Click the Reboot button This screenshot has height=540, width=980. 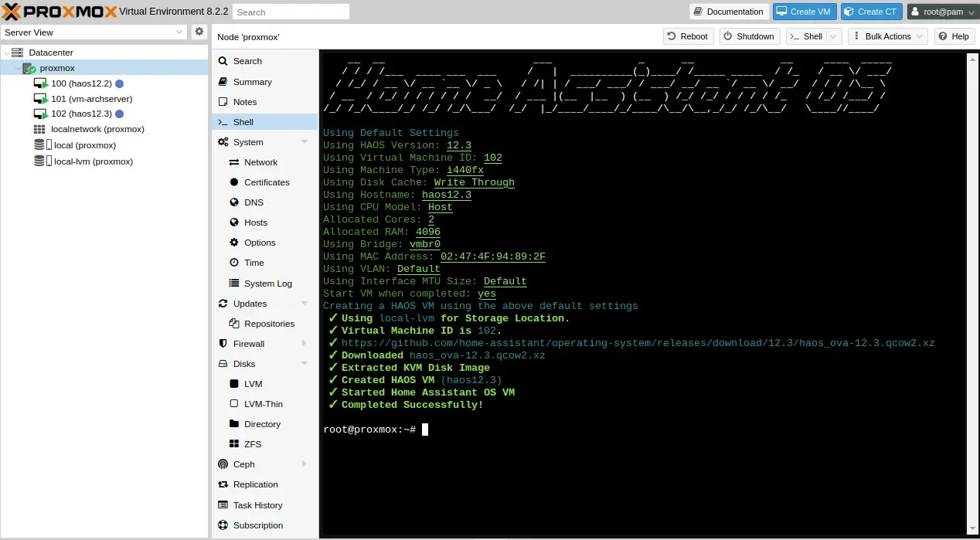(x=686, y=36)
